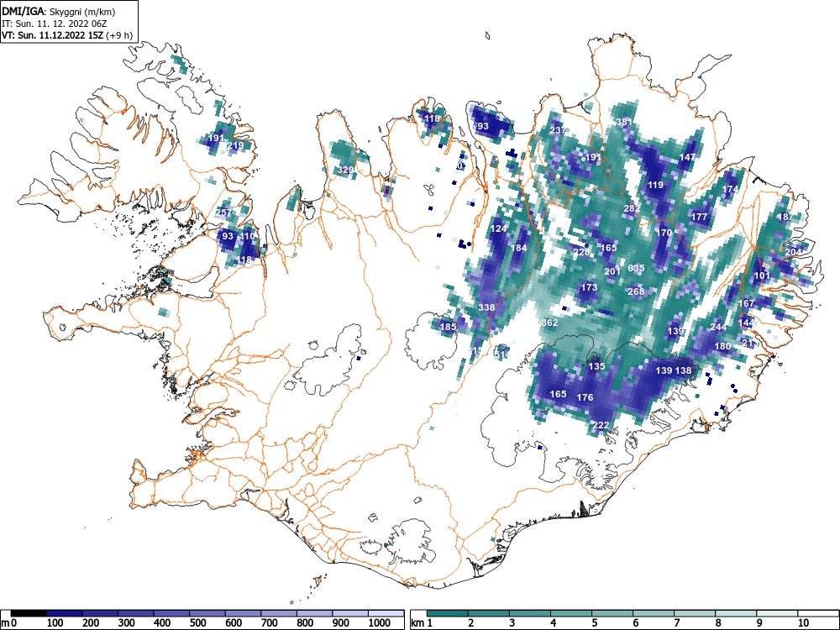Click the visibility value 119 on the map

click(x=656, y=186)
